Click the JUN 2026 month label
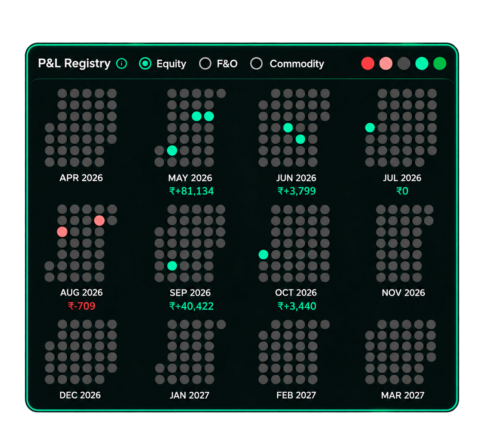The height and width of the screenshot is (448, 484). [296, 178]
